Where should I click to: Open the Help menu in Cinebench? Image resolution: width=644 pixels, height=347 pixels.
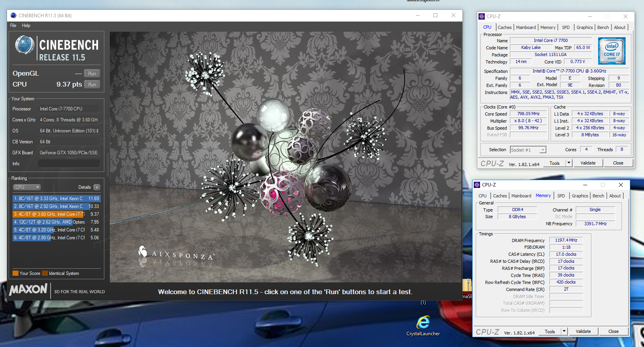[26, 25]
